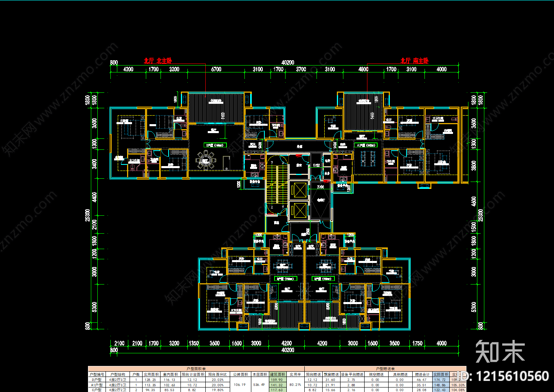Select the 4600 vertical dimension
This screenshot has width=554, height=392.
point(474,202)
